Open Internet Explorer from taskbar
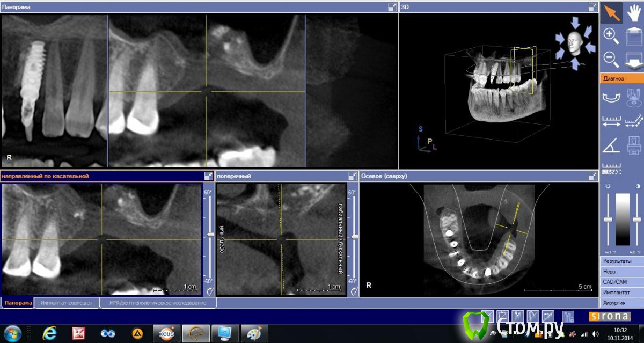 click(x=49, y=333)
